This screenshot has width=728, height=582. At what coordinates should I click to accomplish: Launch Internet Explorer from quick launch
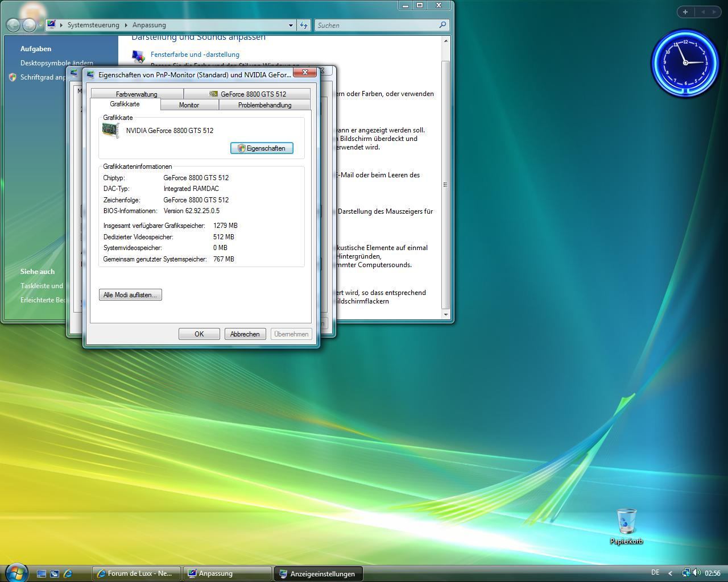point(68,573)
